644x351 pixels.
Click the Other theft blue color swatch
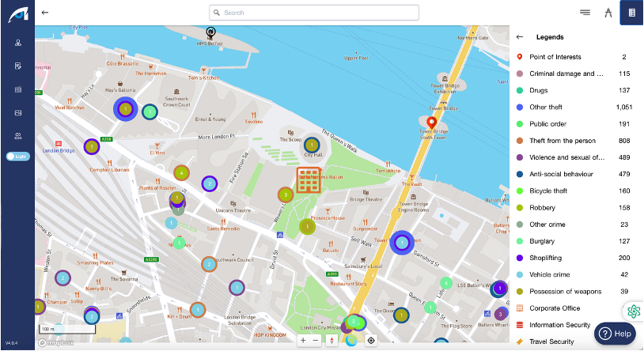coord(520,107)
